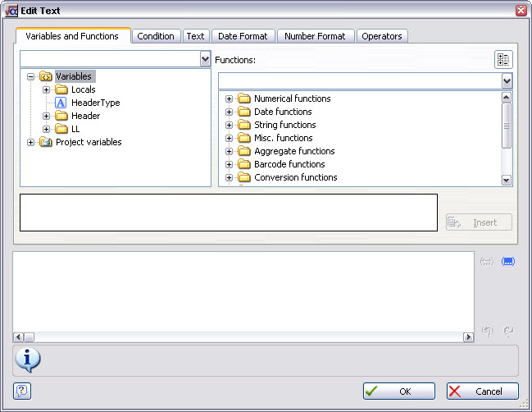This screenshot has height=412, width=532.
Task: Open the functions filter dropdown
Action: coord(507,81)
